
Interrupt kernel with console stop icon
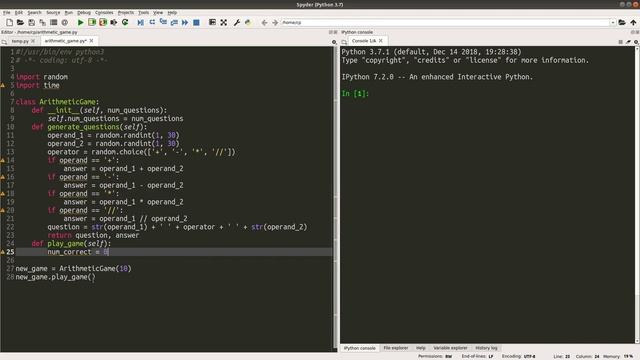[620, 42]
